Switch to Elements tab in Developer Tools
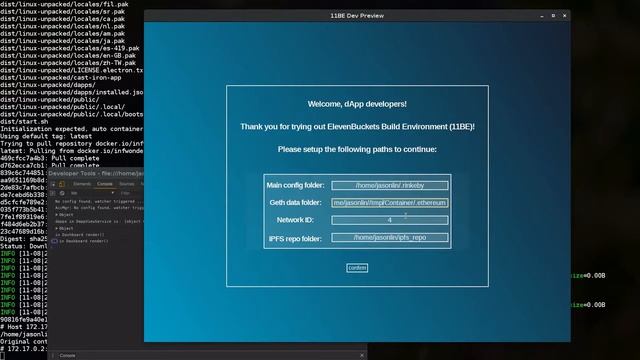Viewport: 640px width, 360px height. pyautogui.click(x=82, y=184)
